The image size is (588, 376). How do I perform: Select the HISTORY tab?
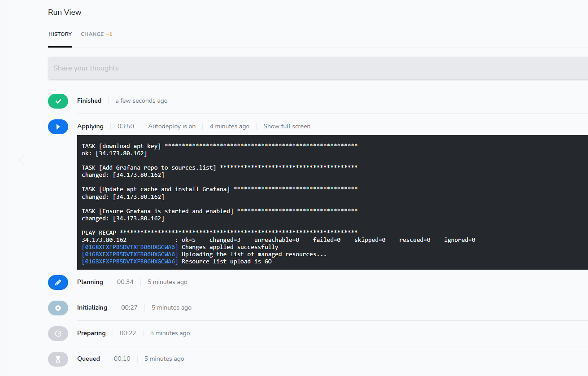60,34
